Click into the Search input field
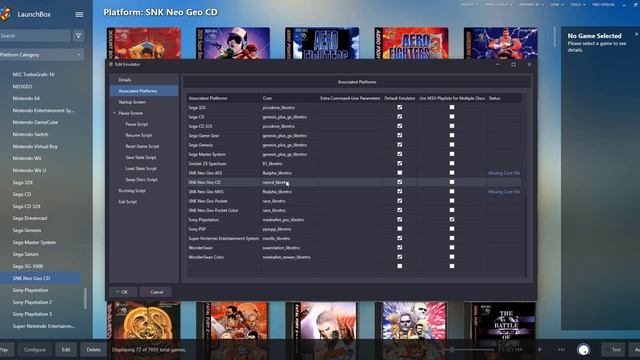This screenshot has height=360, width=640. pyautogui.click(x=35, y=36)
